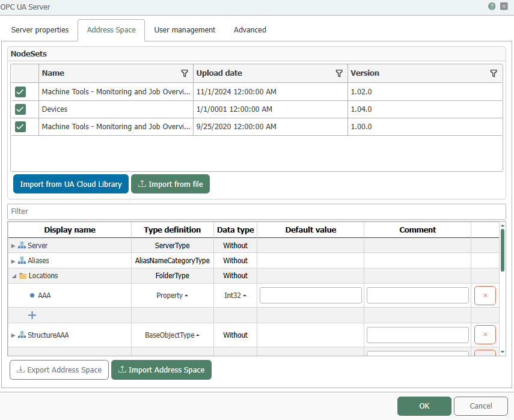The image size is (514, 420).
Task: Select the Locations folder icon
Action: (23, 276)
